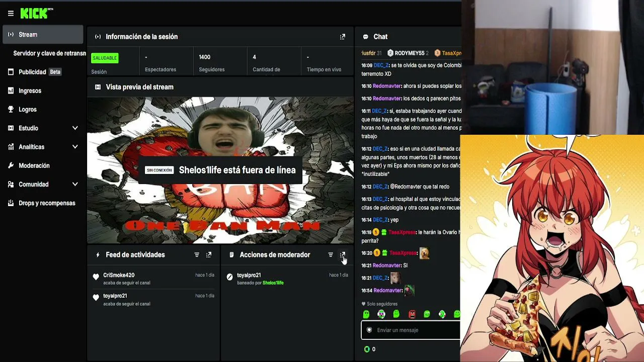Click the SIN CONEXIÓN badge on the preview

[x=159, y=170]
